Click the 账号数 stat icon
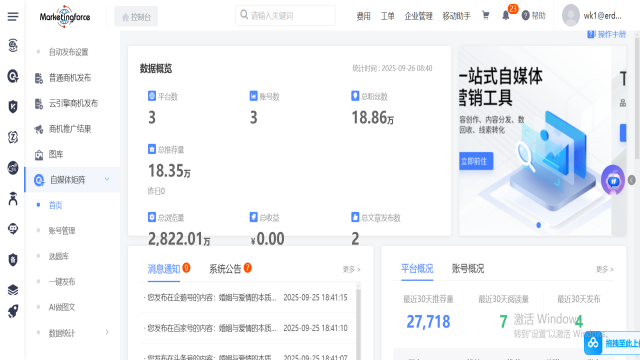 pos(253,96)
